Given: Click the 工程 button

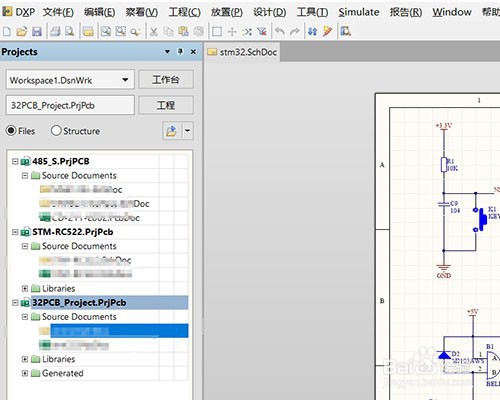Looking at the screenshot, I should pos(166,105).
